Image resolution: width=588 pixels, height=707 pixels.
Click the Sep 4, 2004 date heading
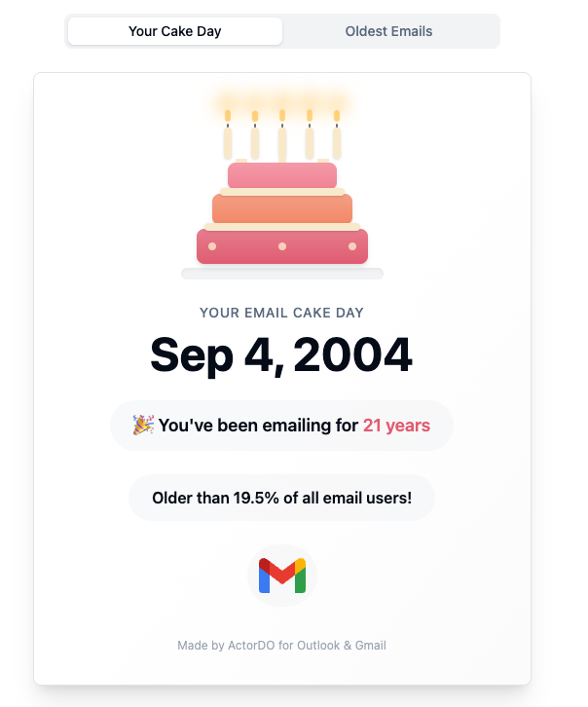click(x=281, y=354)
